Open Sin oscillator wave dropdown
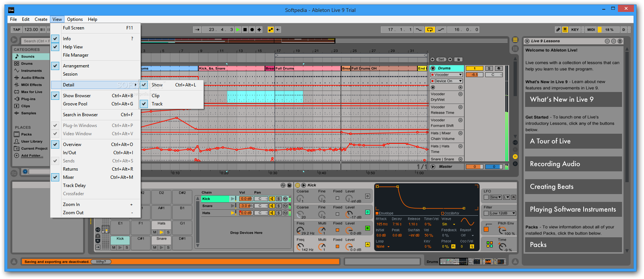This screenshot has height=279, width=644. 449,224
